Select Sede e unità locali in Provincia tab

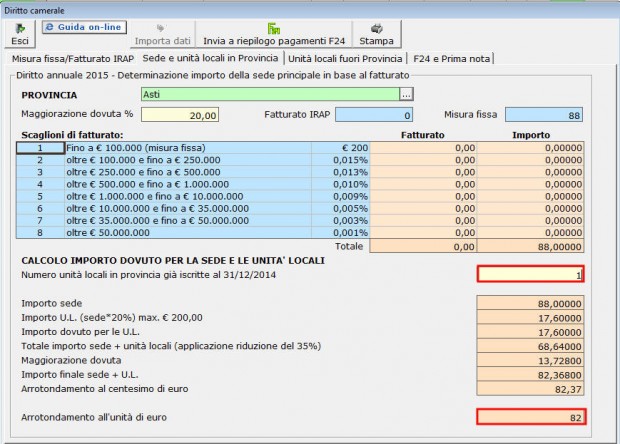pos(210,58)
